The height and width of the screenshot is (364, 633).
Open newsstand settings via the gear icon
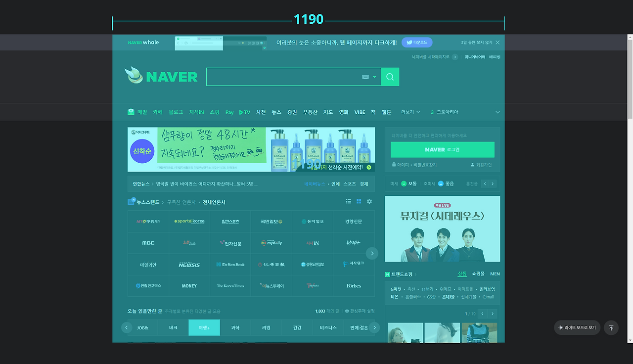pos(369,201)
